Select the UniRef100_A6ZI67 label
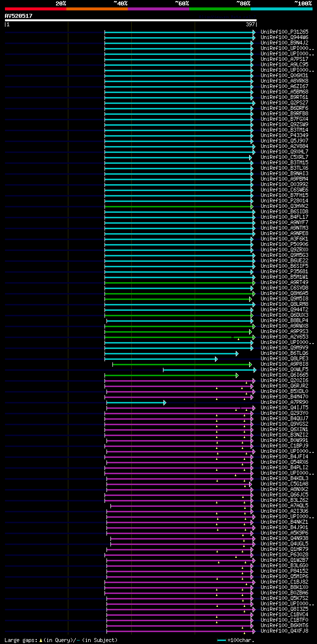The height and width of the screenshot is (644, 317). tap(284, 87)
